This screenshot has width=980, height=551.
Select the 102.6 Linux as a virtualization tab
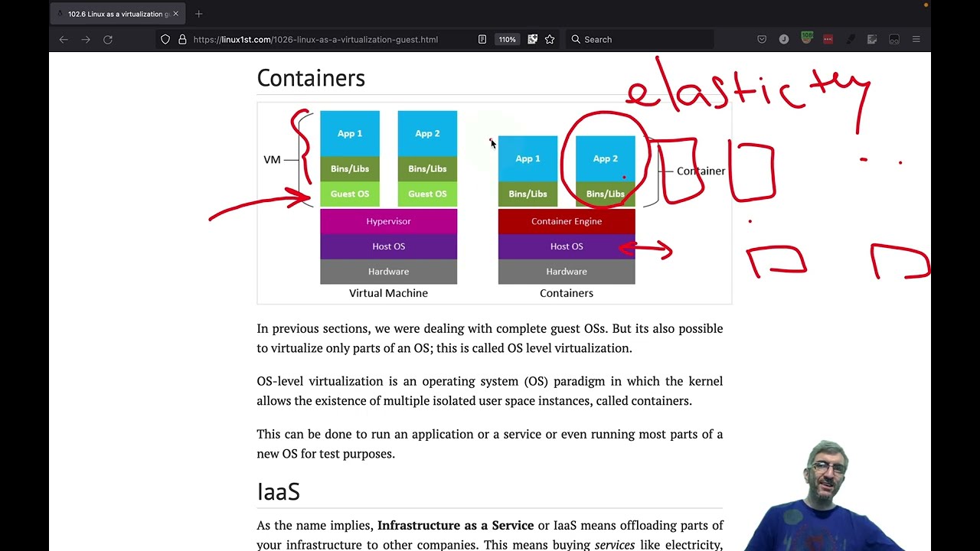[117, 14]
